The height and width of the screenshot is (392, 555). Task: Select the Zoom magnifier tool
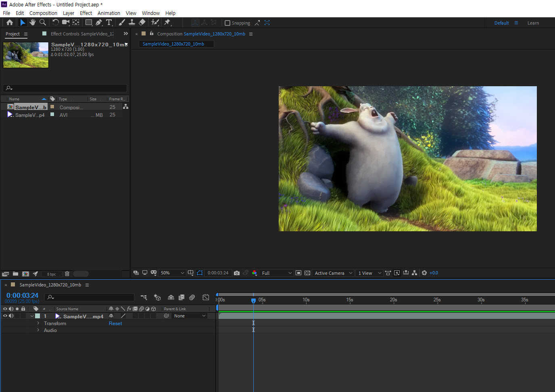43,23
